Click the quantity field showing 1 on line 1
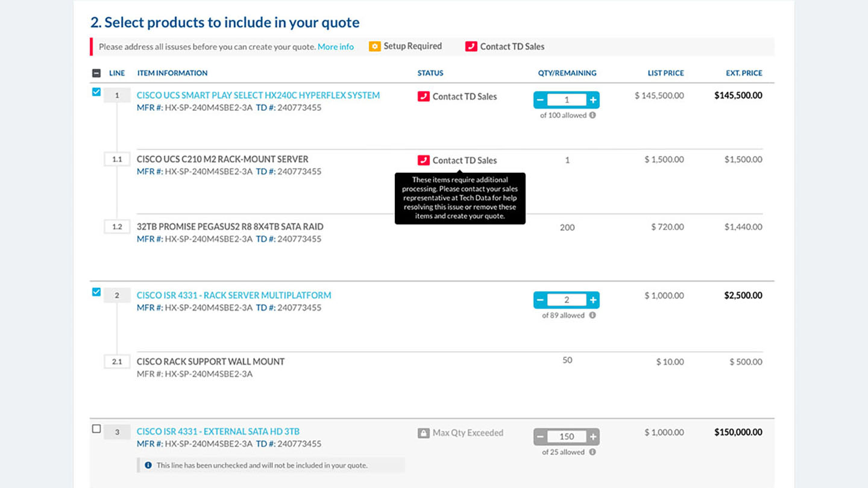 pos(567,100)
